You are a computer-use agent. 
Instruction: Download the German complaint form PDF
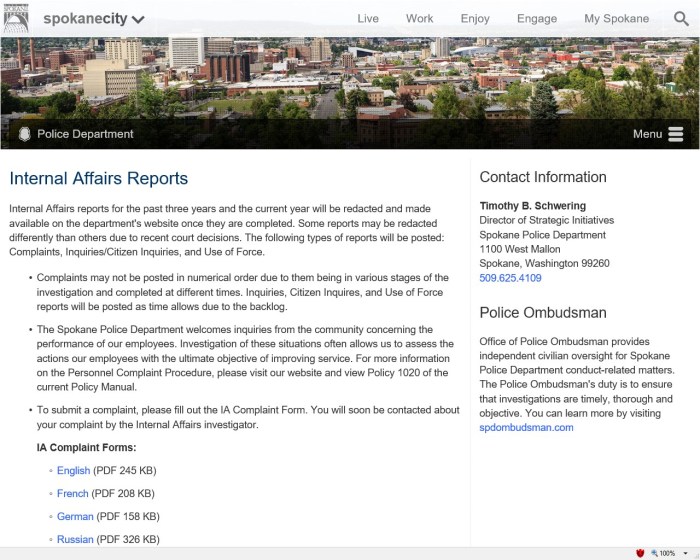pyautogui.click(x=75, y=517)
